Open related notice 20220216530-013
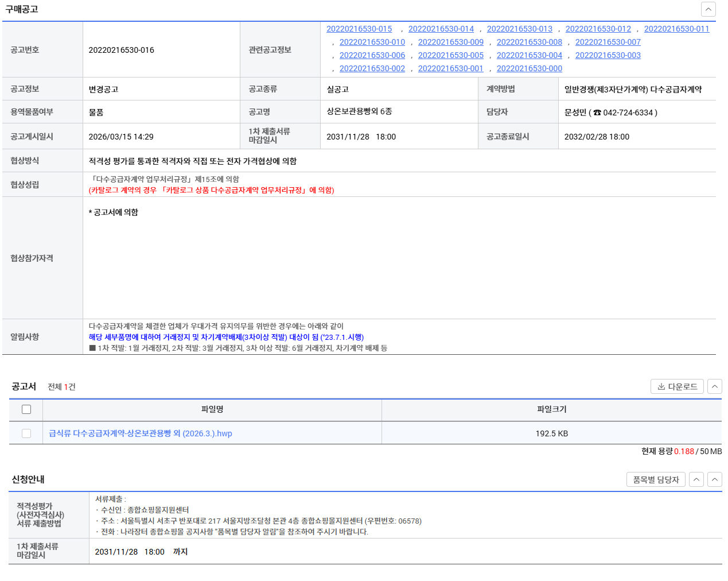 [519, 29]
